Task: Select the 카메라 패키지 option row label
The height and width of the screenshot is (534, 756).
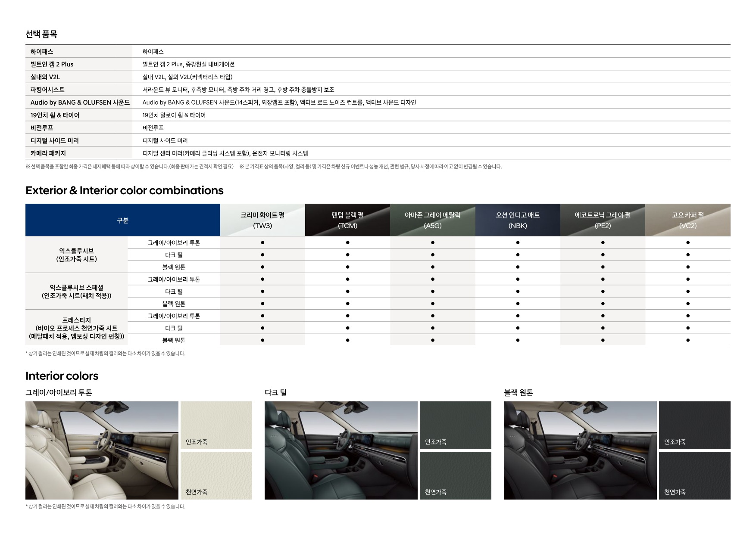Action: pyautogui.click(x=48, y=153)
